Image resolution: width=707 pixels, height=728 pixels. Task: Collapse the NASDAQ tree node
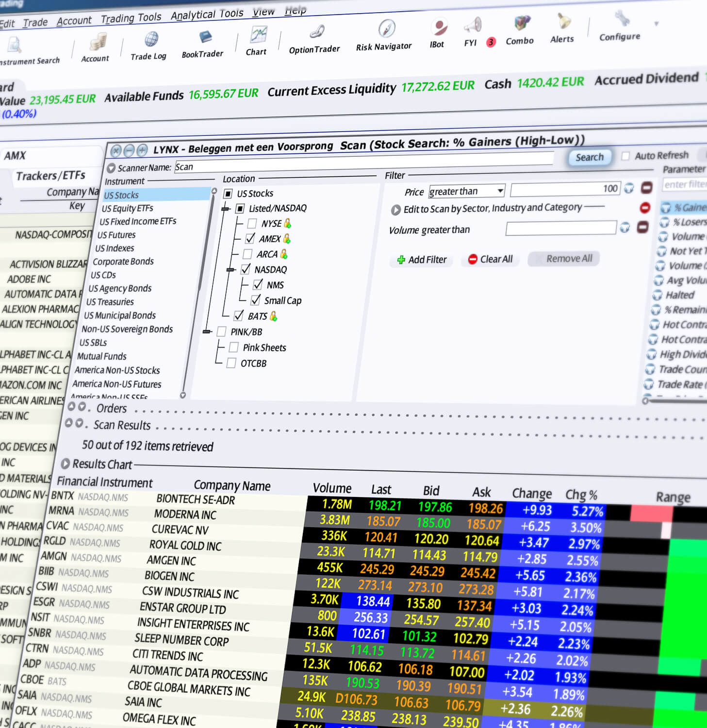point(231,269)
